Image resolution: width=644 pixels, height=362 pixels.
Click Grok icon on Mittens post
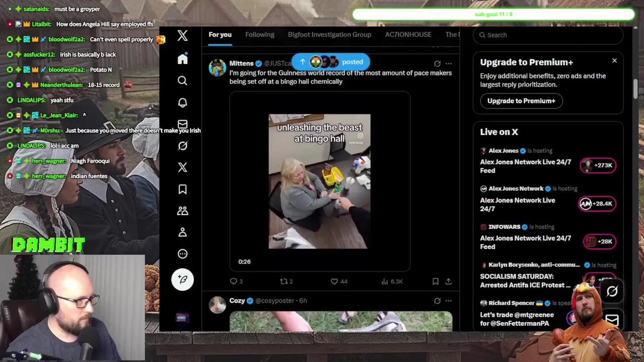[x=437, y=64]
